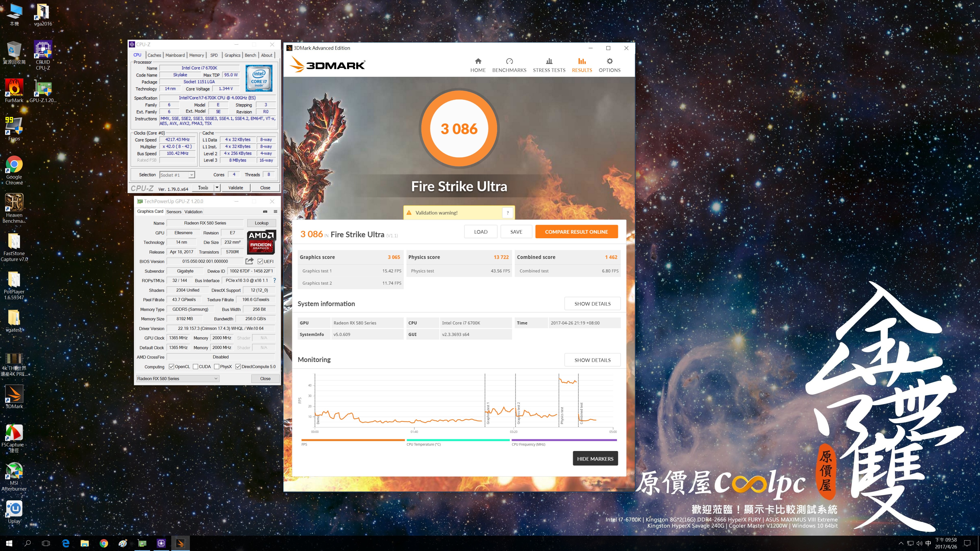980x551 pixels.
Task: Open MSI Afterburner desktop icon
Action: tap(14, 477)
